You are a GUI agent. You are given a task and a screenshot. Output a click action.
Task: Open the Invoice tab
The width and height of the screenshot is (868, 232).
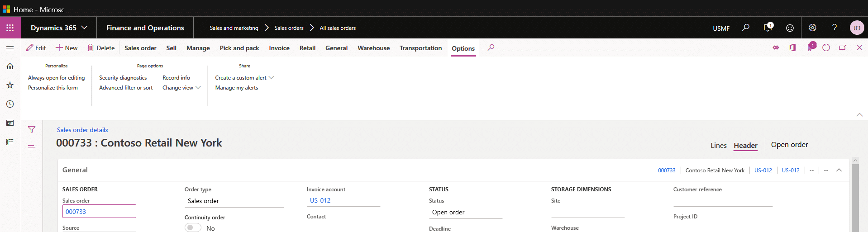pyautogui.click(x=279, y=48)
